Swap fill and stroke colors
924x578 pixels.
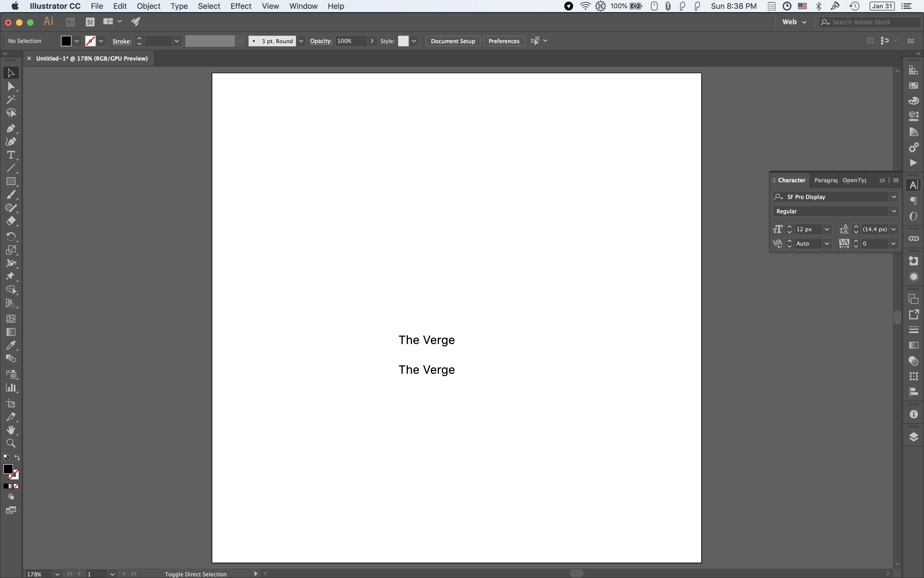pos(17,457)
